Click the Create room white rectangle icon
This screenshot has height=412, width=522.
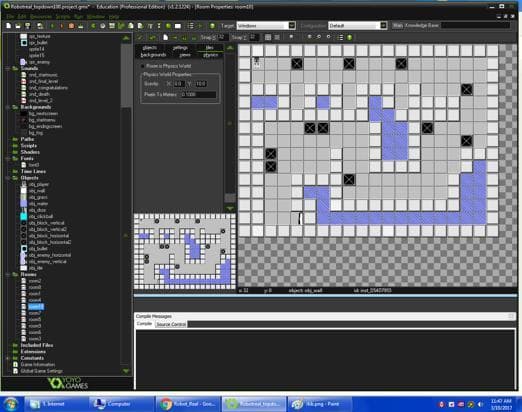tap(178, 26)
